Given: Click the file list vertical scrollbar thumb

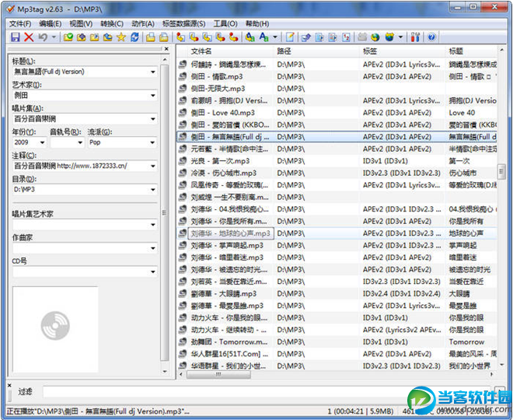Looking at the screenshot, I should tap(501, 170).
